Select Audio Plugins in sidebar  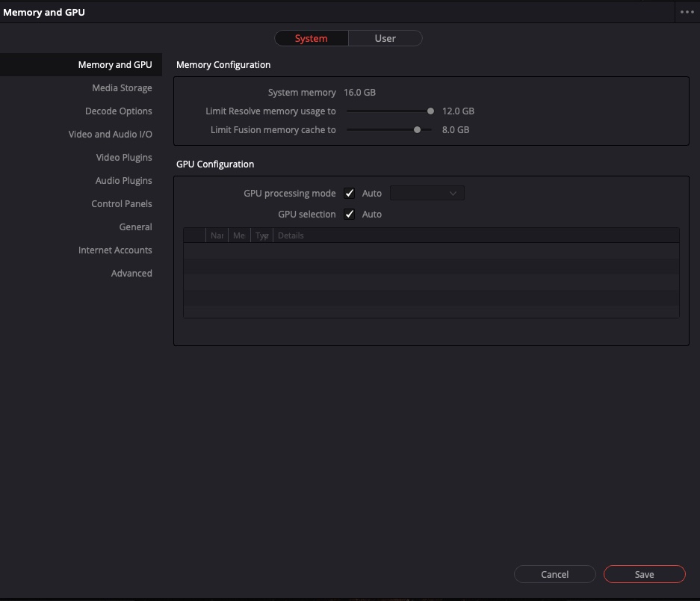[x=123, y=181]
